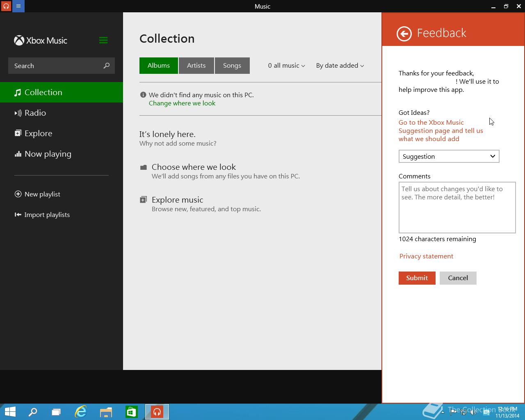Open the app commands menu in title bar
The height and width of the screenshot is (420, 525).
pos(18,6)
